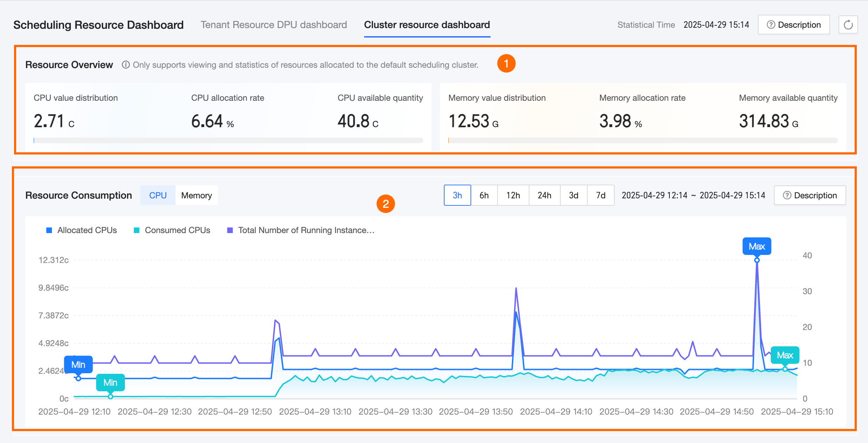
Task: Click the Scheduling Resource Dashboard title
Action: (x=99, y=25)
